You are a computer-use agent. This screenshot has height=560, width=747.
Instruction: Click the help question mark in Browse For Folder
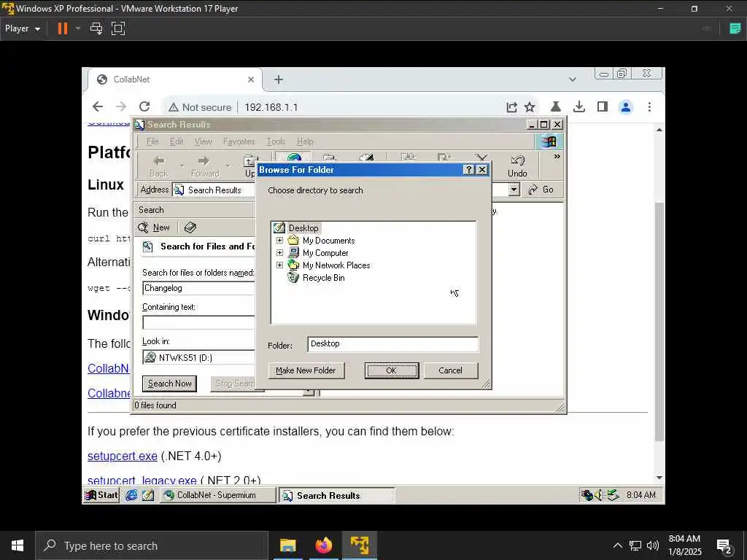click(469, 170)
